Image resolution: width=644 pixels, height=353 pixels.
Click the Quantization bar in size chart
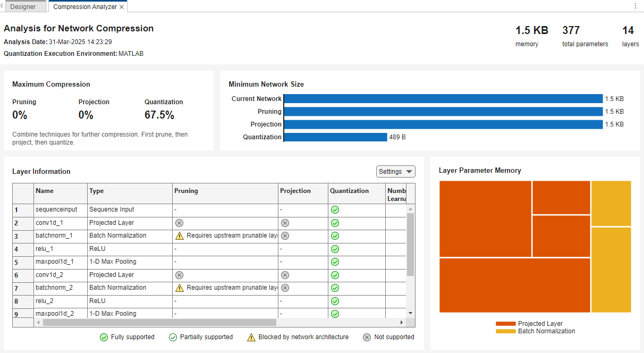(x=335, y=137)
